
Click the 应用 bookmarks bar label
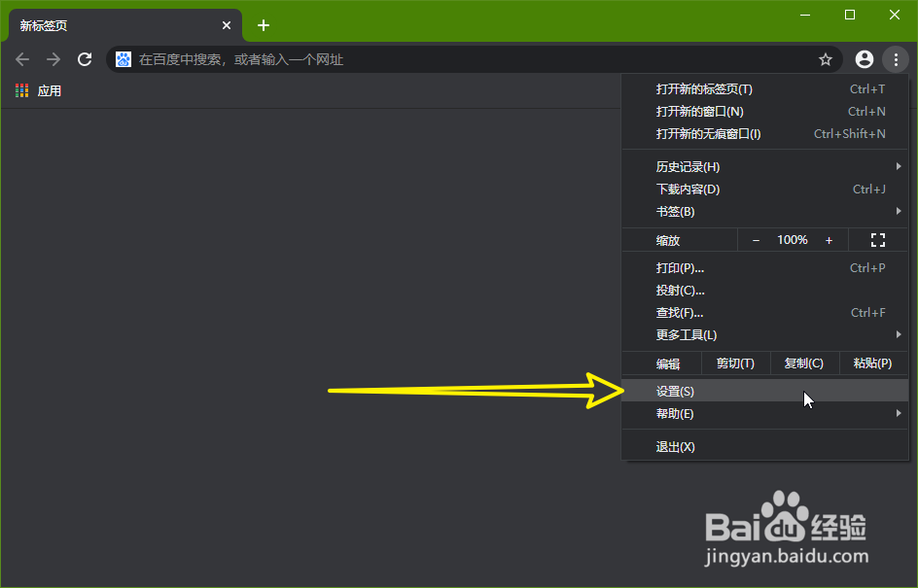coord(50,90)
